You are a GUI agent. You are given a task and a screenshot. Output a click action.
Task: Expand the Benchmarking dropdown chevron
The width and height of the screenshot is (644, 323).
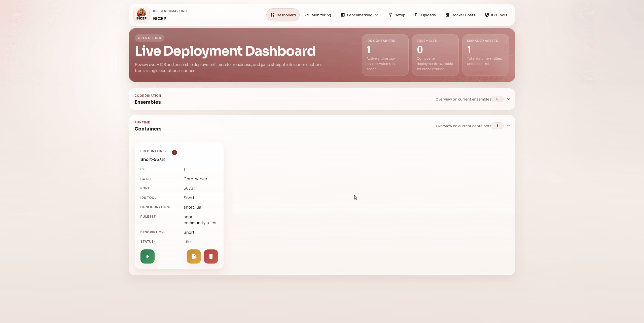tap(376, 15)
